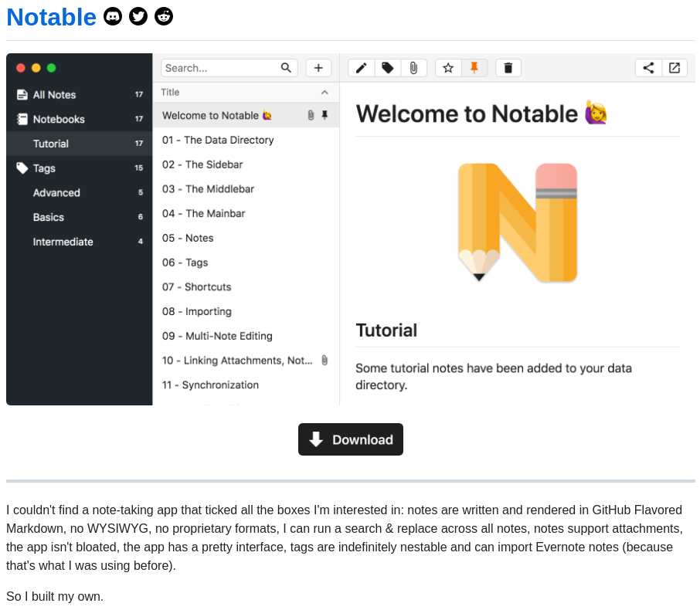Viewport: 700px width, 610px height.
Task: Click the tag icon in toolbar
Action: pos(387,68)
